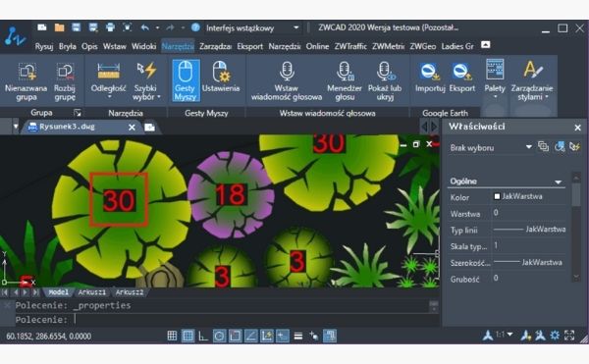Toggle Gesty Myszy on or off
Screen dimensions: 589x364
[x=186, y=80]
